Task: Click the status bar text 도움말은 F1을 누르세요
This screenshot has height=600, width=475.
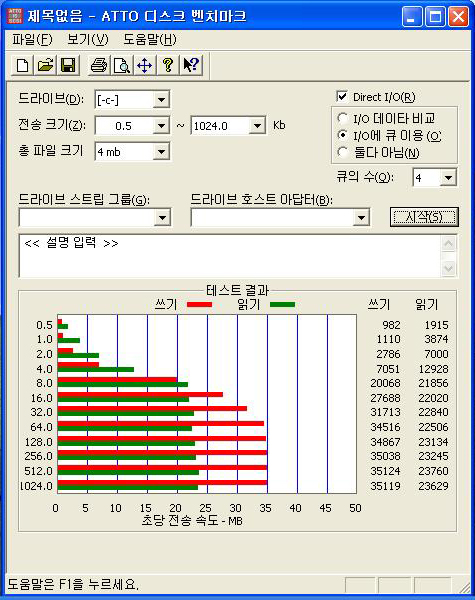Action: 73,584
